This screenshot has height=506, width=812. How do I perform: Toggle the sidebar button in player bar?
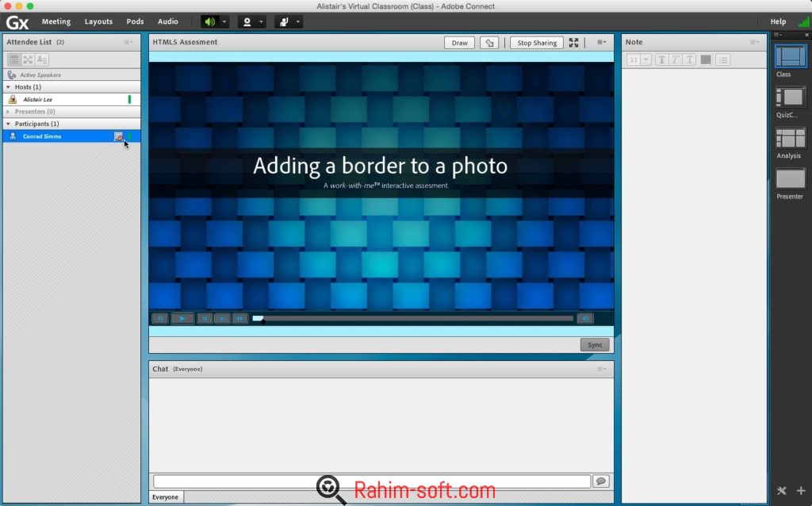pyautogui.click(x=160, y=319)
